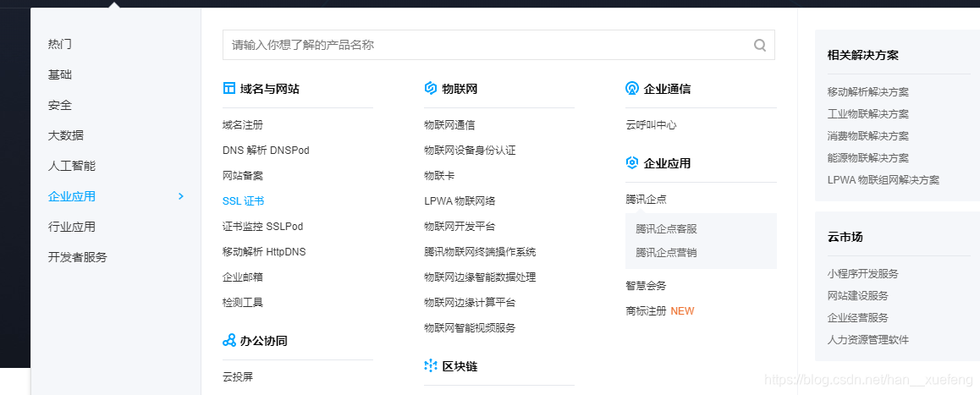Open 物联网开发平台 link
The image size is (980, 395).
click(x=460, y=226)
